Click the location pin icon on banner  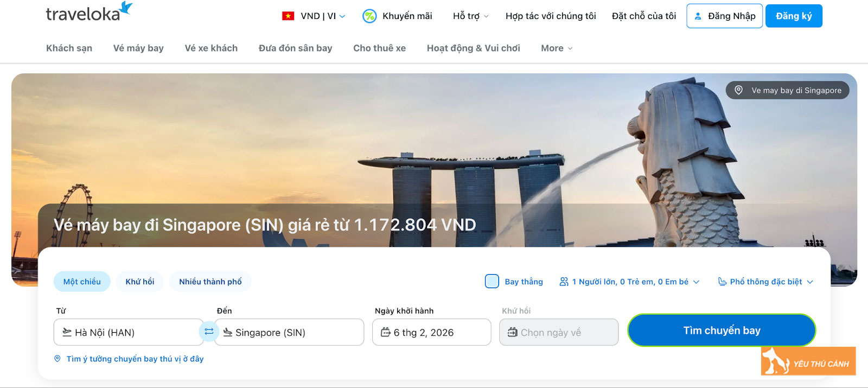pos(738,90)
